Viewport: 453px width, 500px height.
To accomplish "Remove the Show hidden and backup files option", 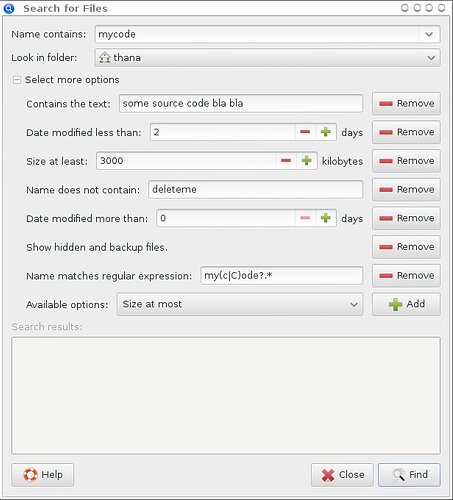I will pos(406,247).
